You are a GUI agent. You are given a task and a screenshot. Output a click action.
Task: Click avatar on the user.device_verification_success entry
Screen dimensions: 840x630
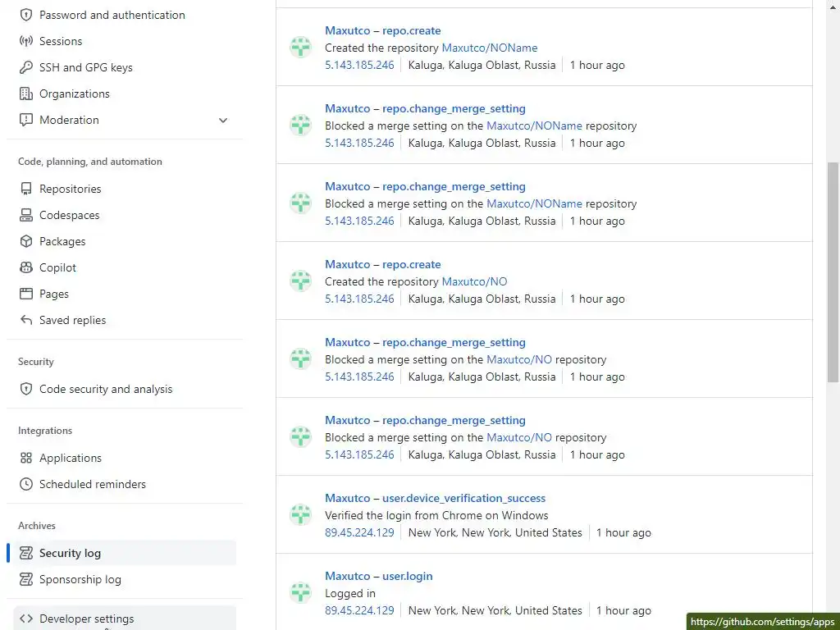point(300,514)
